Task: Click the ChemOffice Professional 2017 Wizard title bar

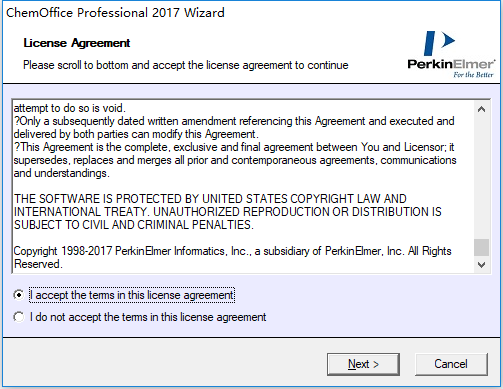Action: coord(115,13)
